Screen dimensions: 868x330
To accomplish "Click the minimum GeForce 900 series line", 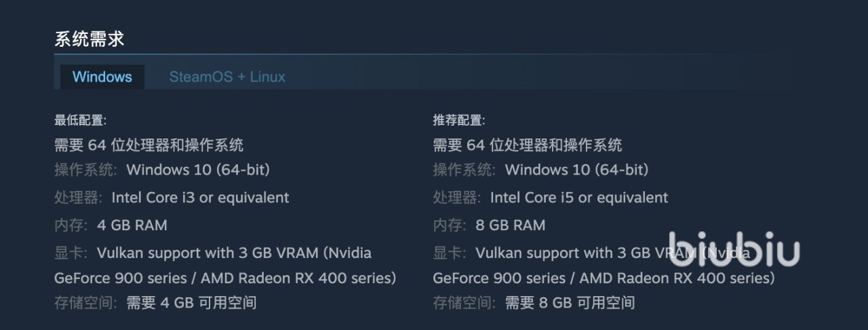I will [225, 278].
